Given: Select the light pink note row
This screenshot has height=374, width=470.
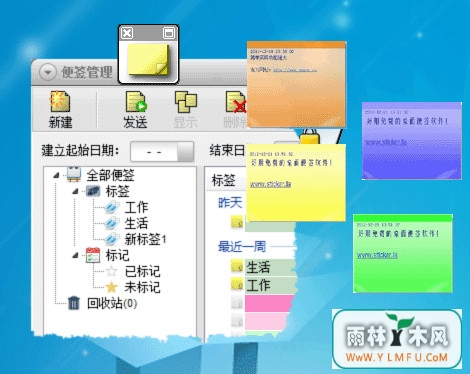Looking at the screenshot, I should tap(267, 321).
